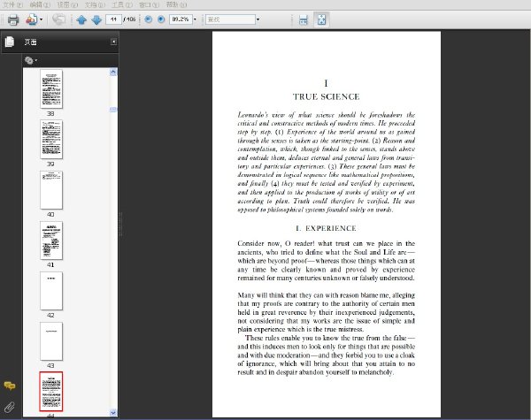Image resolution: width=531 pixels, height=420 pixels.
Task: Select page 39 thumbnail
Action: pyautogui.click(x=51, y=139)
